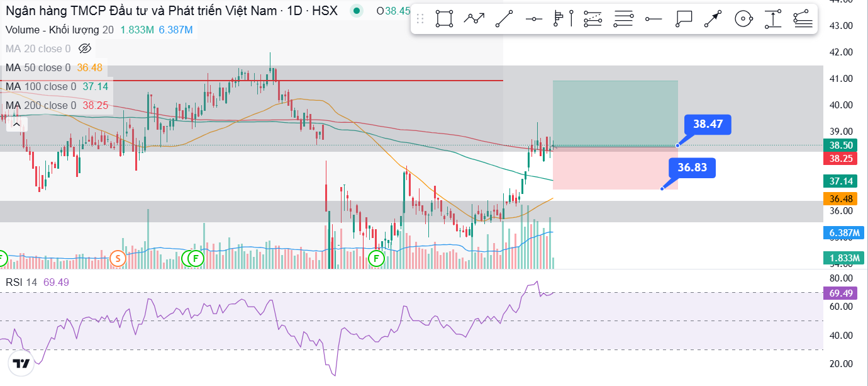The image size is (868, 386).
Task: Select the Trend Line tool
Action: (504, 20)
